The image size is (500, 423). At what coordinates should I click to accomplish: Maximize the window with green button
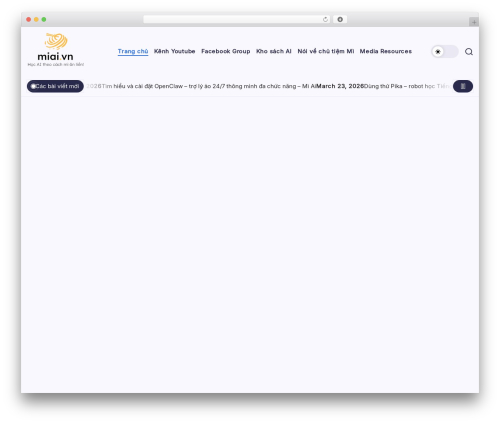click(x=44, y=19)
